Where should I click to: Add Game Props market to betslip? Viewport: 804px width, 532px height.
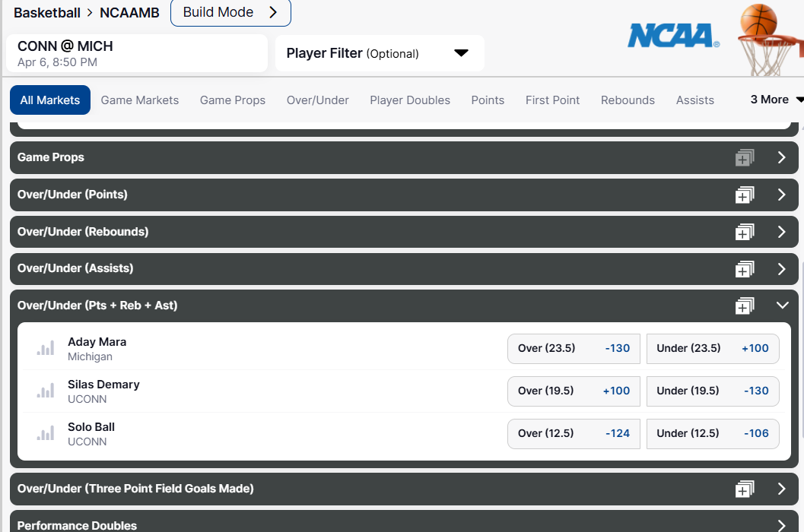pos(745,157)
